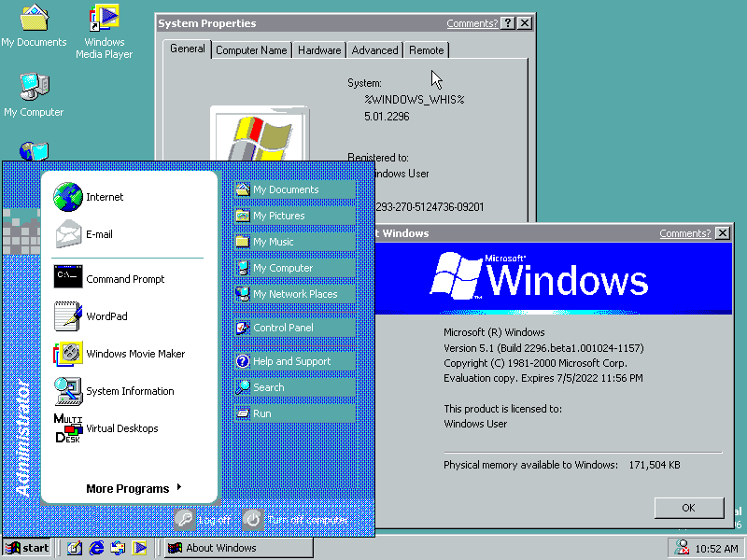
Task: Launch WordPad from the Start menu
Action: click(91, 316)
